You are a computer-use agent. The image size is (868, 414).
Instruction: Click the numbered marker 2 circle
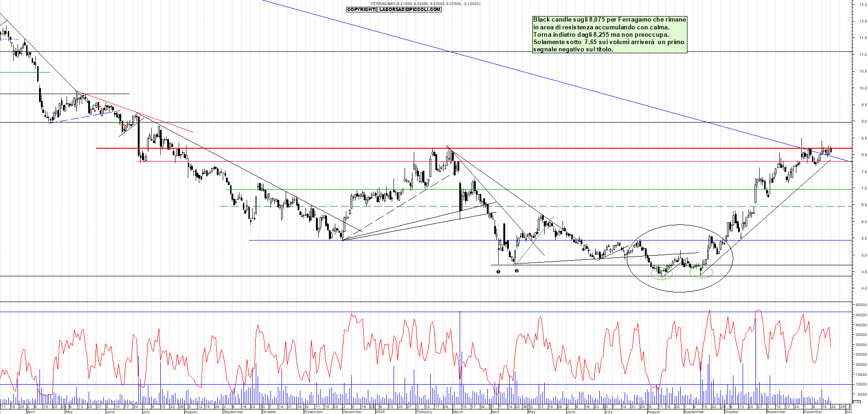coord(517,271)
